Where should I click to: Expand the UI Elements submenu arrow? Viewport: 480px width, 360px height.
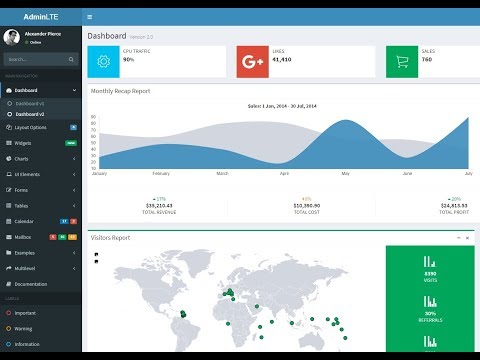74,174
